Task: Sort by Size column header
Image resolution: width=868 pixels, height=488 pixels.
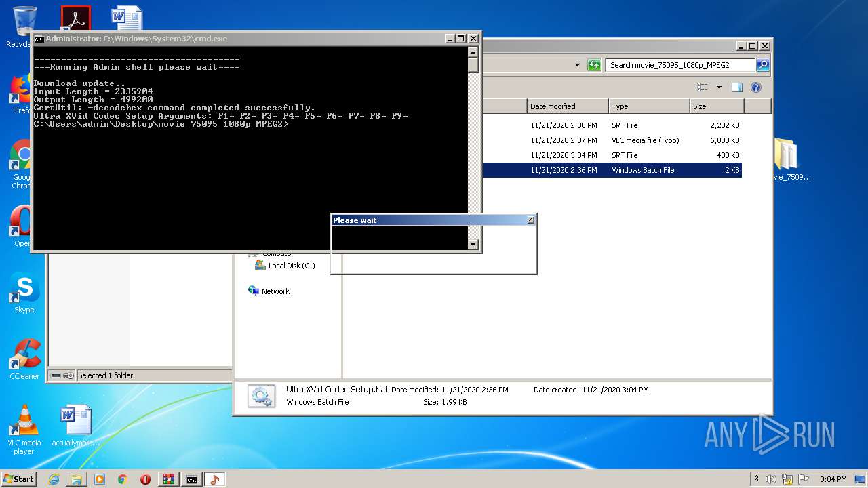Action: coord(717,106)
